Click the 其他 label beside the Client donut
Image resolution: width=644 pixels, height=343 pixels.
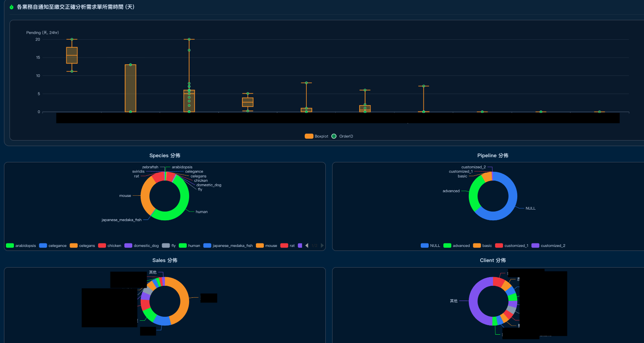[454, 301]
